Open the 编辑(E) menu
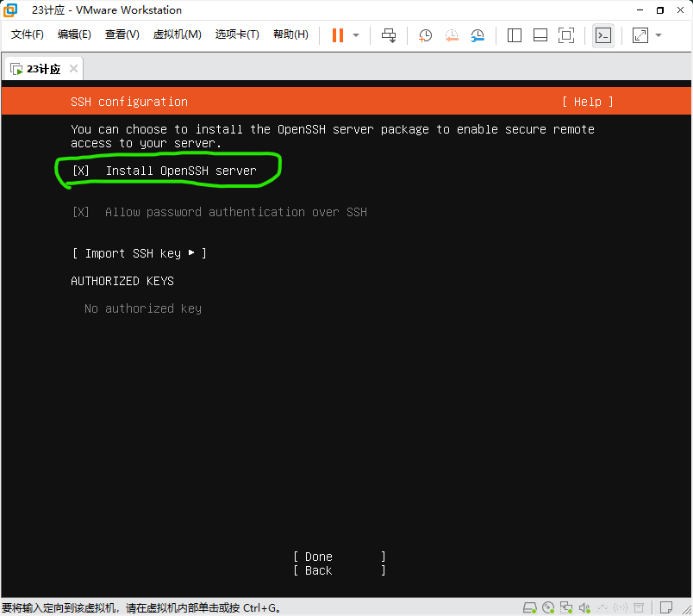 coord(74,34)
